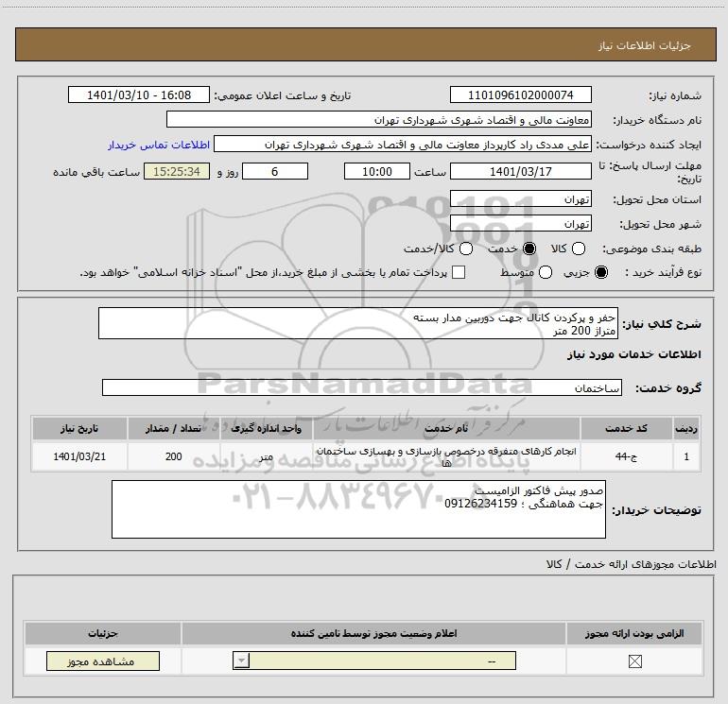
Task: Click the نام خدمت column header
Action: click(446, 428)
